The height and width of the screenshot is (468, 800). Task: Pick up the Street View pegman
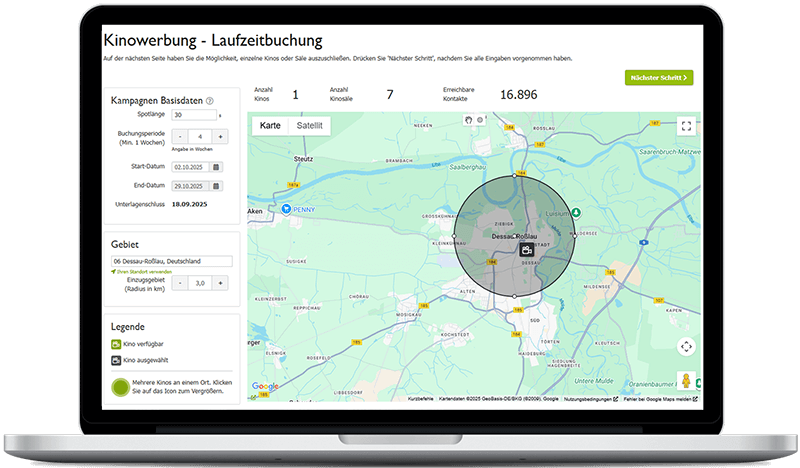686,381
